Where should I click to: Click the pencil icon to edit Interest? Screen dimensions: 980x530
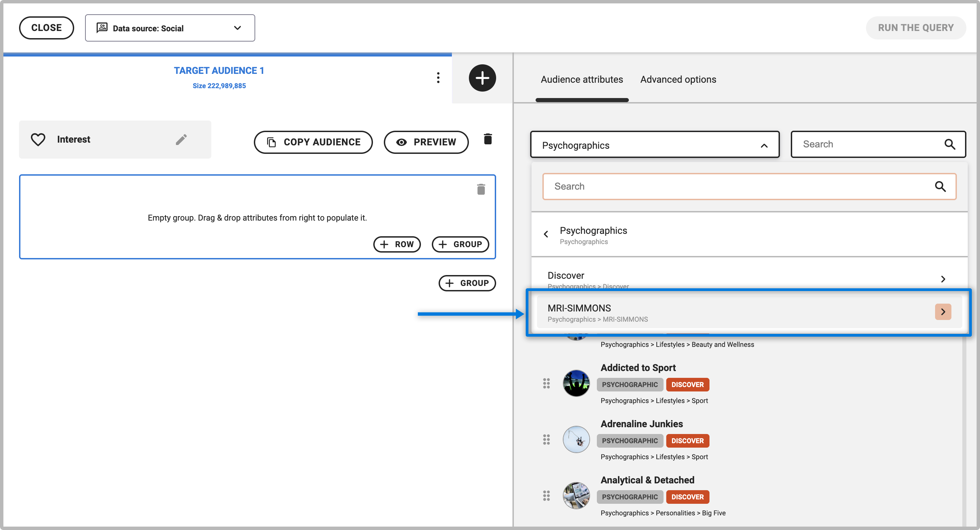181,140
